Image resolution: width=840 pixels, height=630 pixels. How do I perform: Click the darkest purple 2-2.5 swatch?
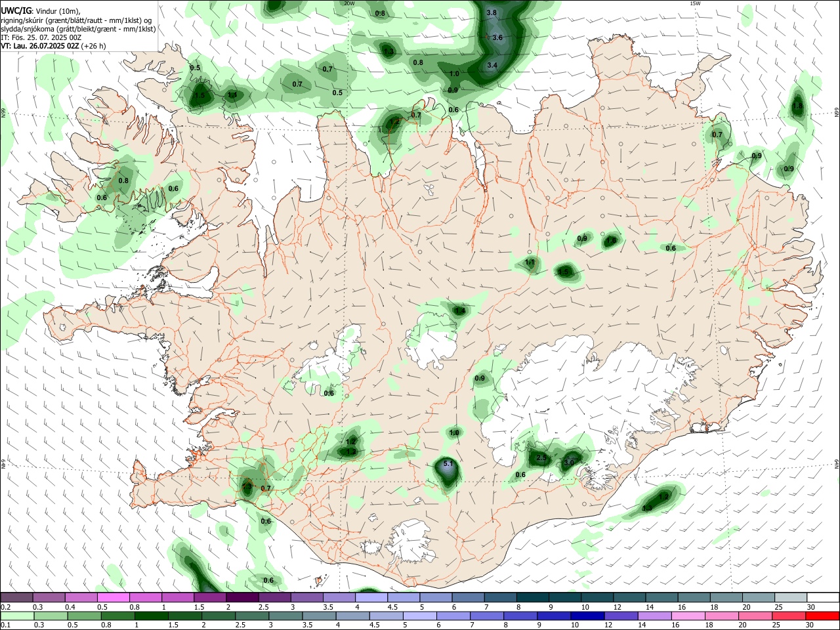click(242, 597)
